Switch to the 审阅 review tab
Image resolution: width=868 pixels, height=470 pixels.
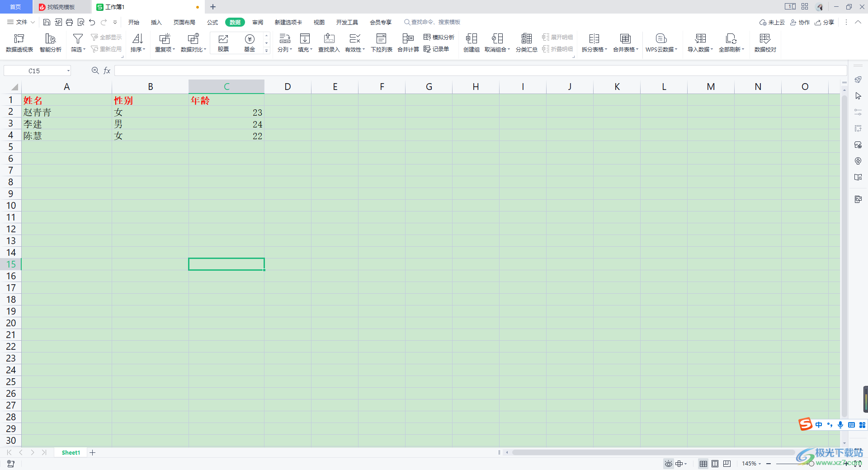pyautogui.click(x=258, y=22)
